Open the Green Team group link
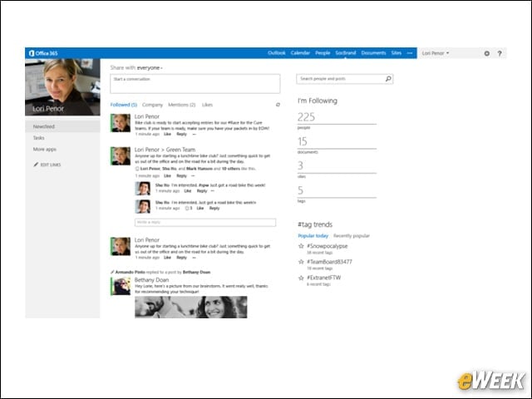 tap(180, 150)
